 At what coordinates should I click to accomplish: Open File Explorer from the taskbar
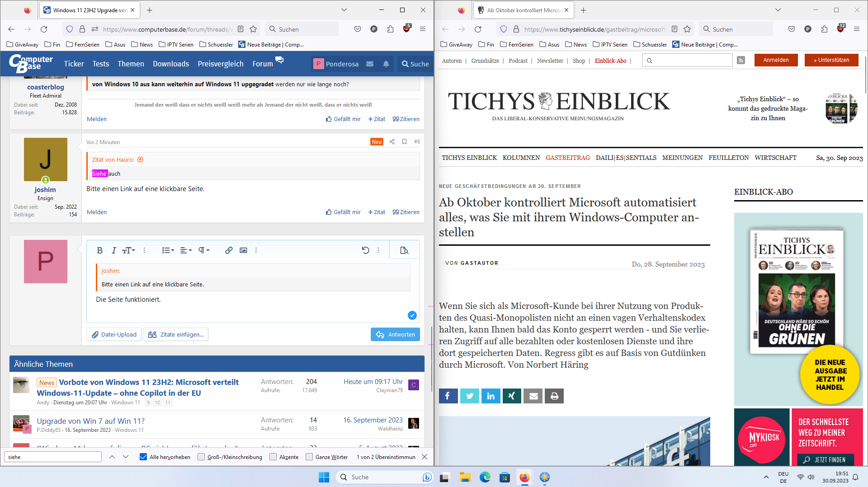click(x=465, y=477)
